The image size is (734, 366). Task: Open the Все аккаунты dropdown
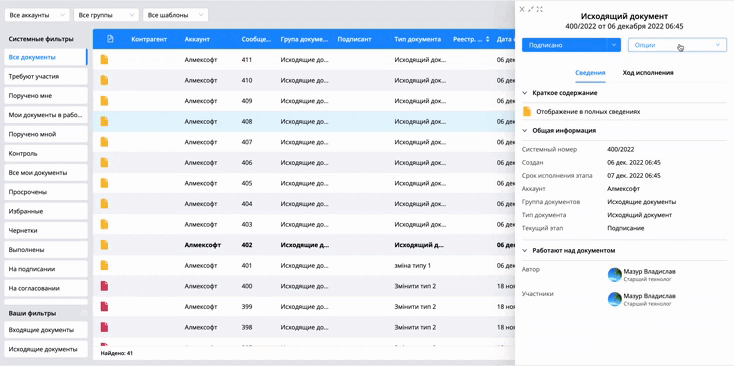coord(37,15)
